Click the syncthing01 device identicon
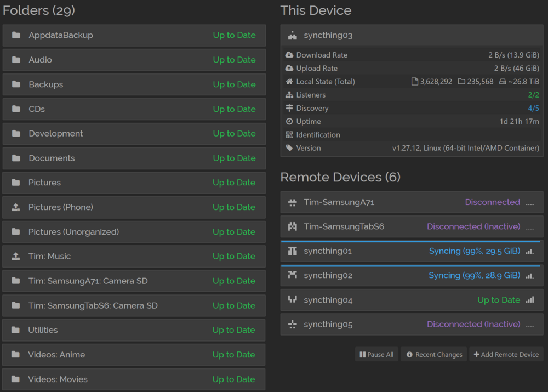The height and width of the screenshot is (392, 548). point(293,251)
